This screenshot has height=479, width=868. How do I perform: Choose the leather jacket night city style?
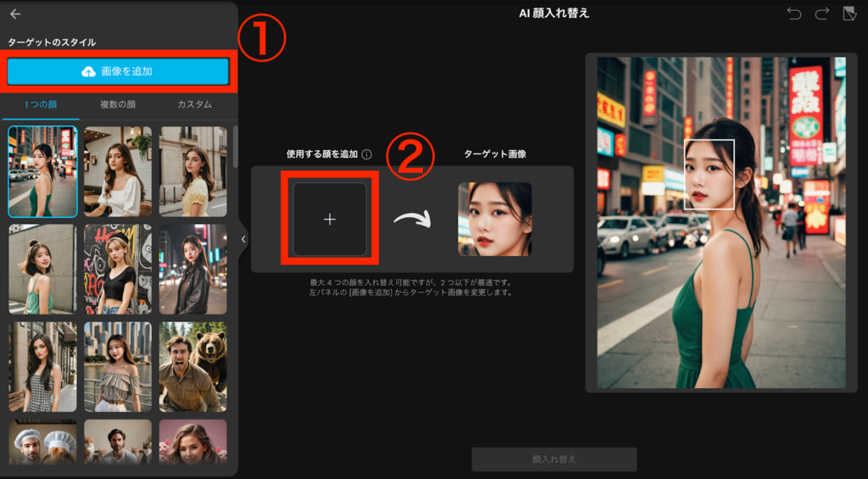click(x=193, y=269)
